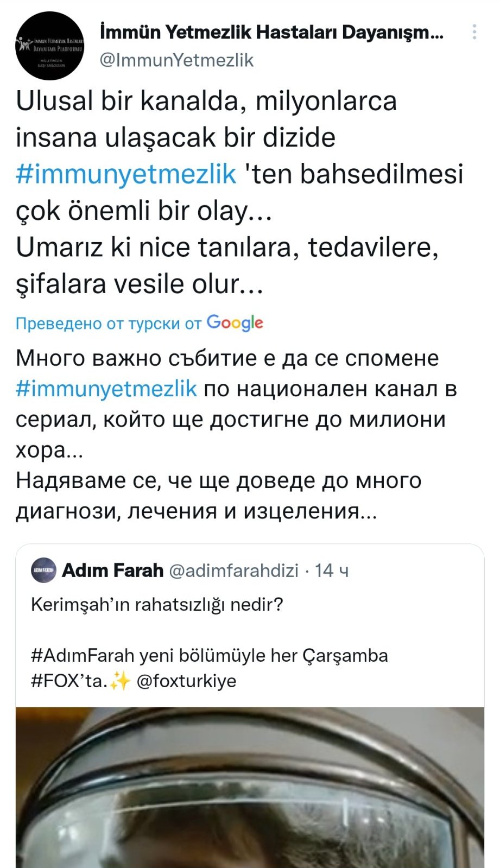Tap the translated text 'Много важно събитие'
The width and height of the screenshot is (500, 868).
(x=227, y=358)
